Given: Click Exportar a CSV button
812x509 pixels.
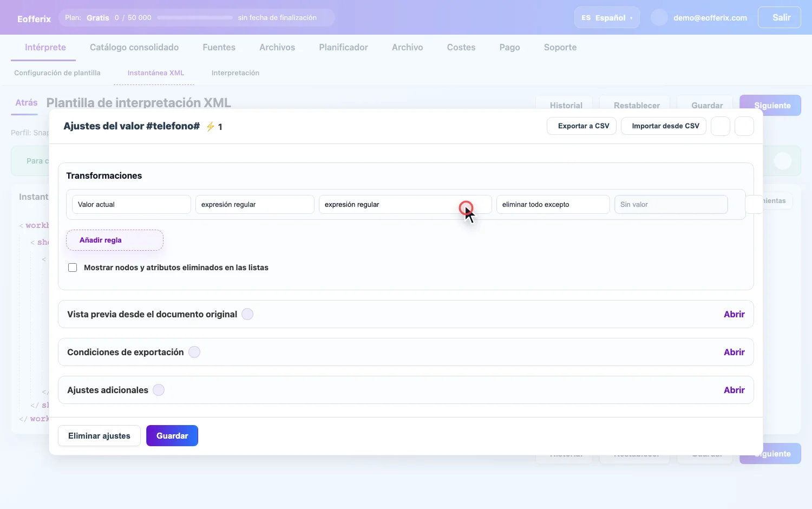Looking at the screenshot, I should point(582,126).
